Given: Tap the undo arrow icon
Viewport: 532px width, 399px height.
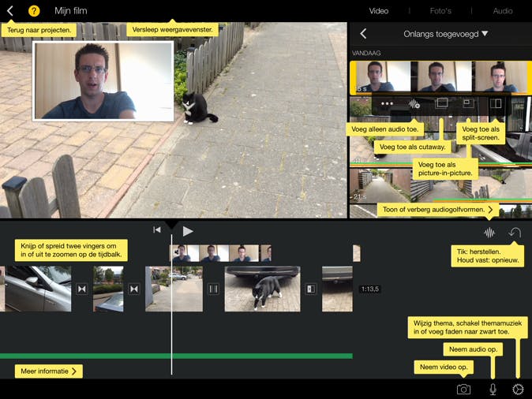Looking at the screenshot, I should pos(515,233).
